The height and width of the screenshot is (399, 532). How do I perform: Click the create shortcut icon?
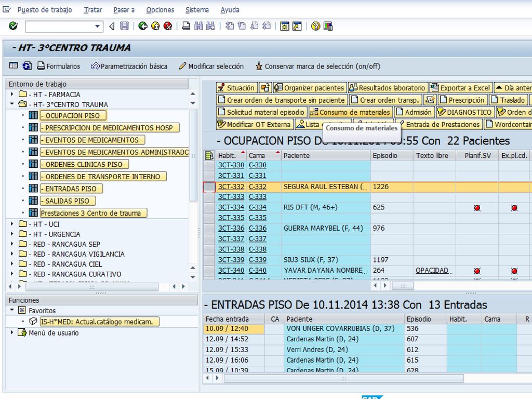297,26
